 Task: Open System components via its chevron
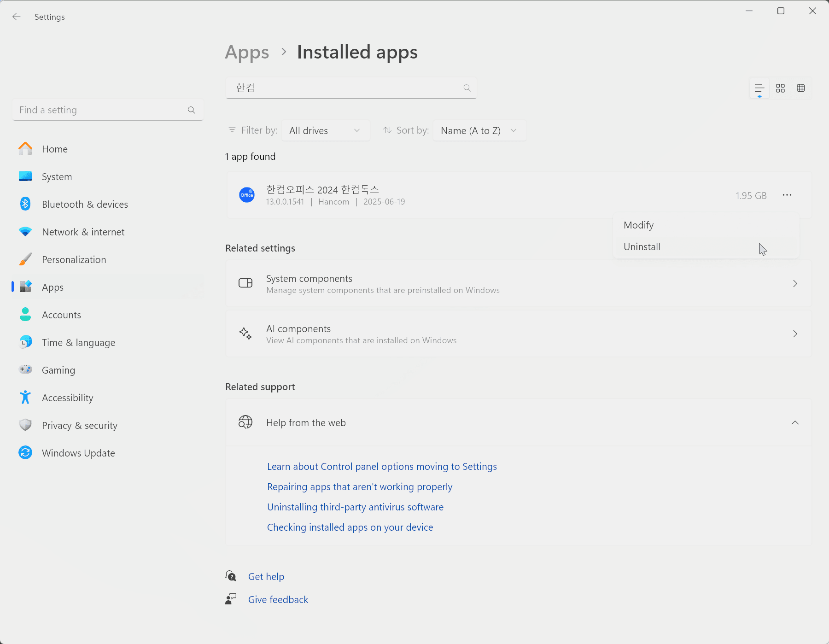795,283
